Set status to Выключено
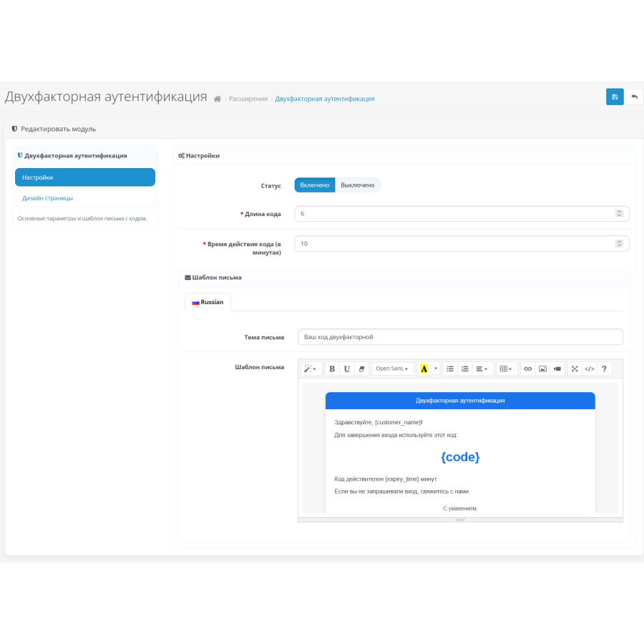 (x=358, y=185)
